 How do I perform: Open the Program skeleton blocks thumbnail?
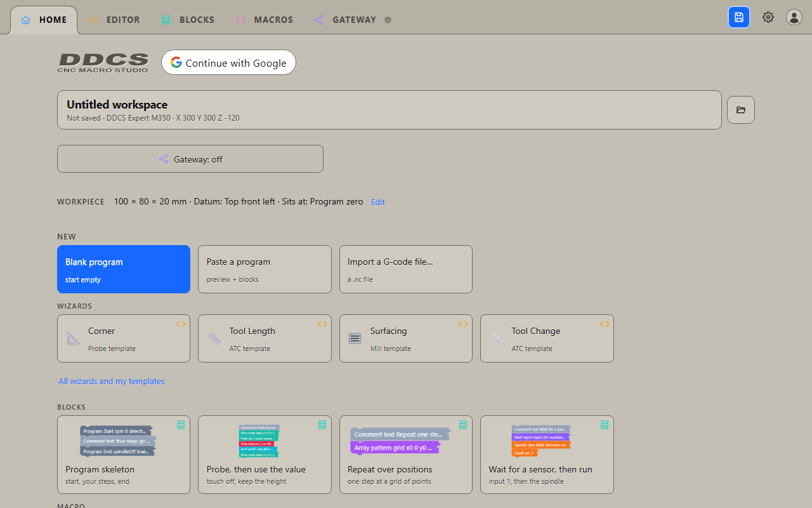(118, 441)
